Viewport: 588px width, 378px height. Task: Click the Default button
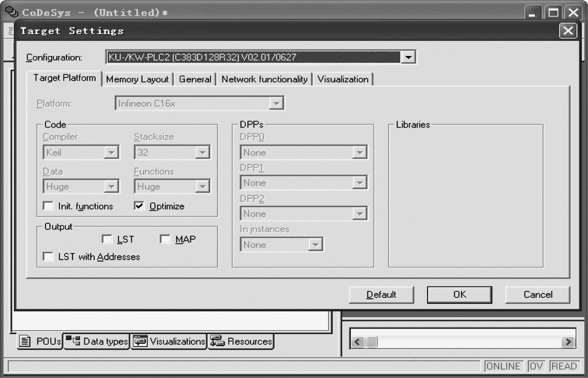pyautogui.click(x=381, y=295)
